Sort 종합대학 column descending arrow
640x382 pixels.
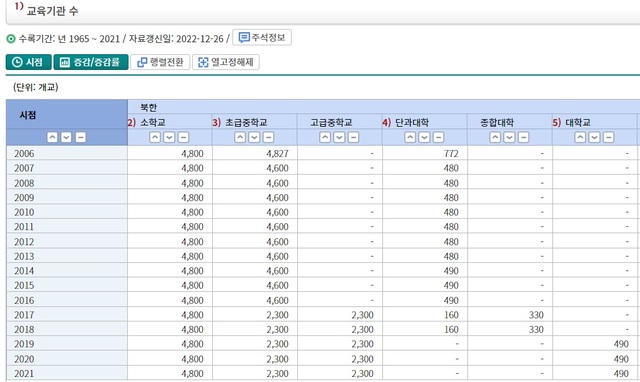point(509,138)
